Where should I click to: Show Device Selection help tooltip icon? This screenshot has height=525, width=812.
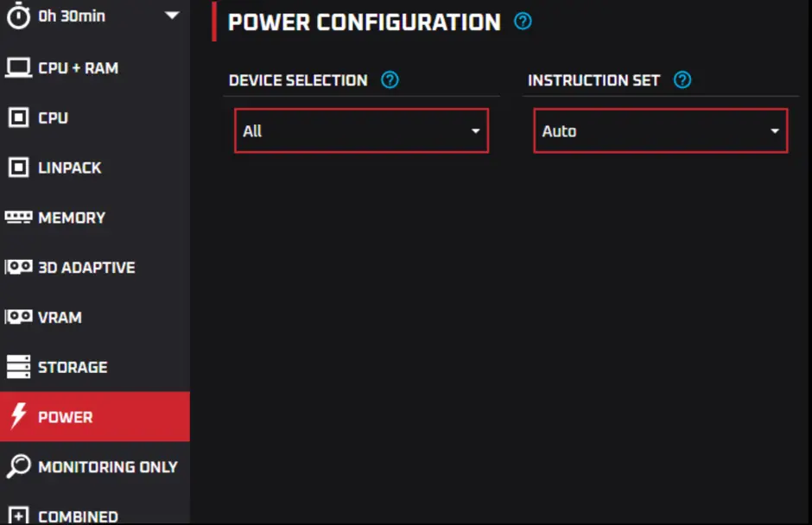pos(390,79)
